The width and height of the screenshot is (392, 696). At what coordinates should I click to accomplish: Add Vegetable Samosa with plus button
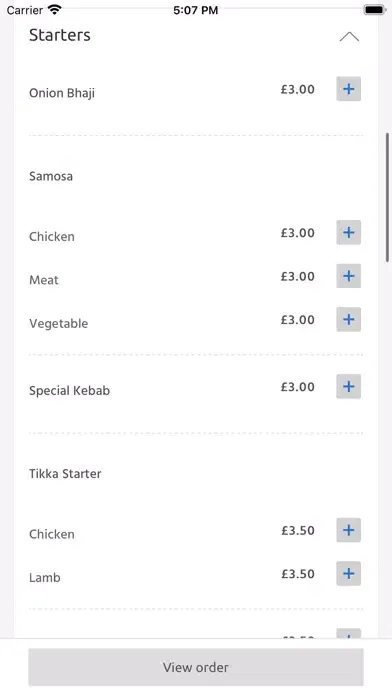(x=348, y=319)
